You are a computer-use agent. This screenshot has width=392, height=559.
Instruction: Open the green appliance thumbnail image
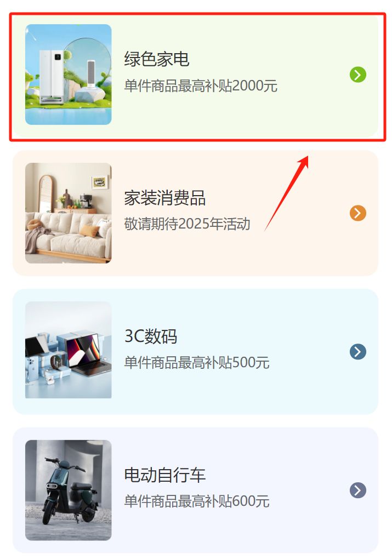[x=68, y=75]
